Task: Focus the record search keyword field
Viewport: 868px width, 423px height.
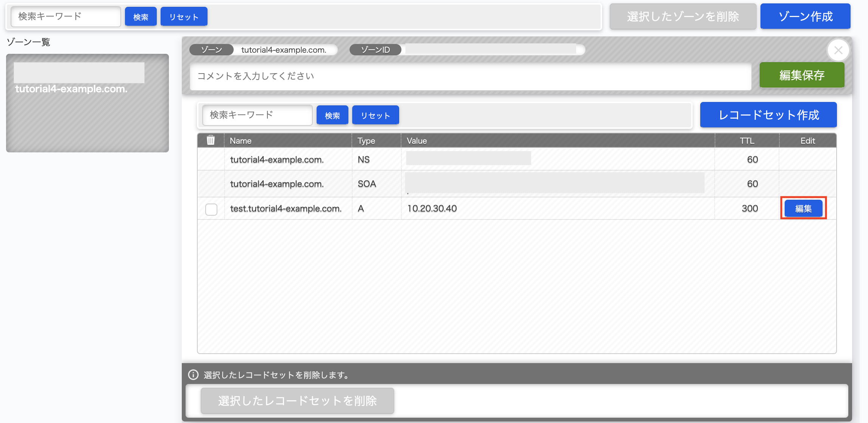Action: click(x=257, y=115)
